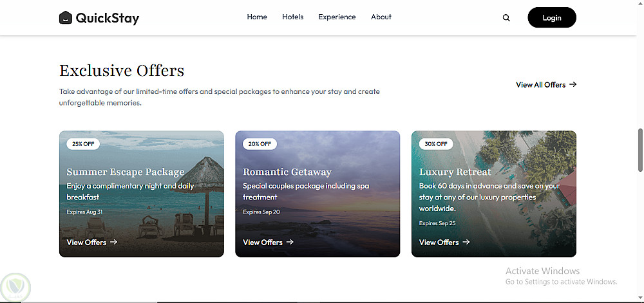
Task: Select the 20% OFF badge
Action: tap(260, 144)
